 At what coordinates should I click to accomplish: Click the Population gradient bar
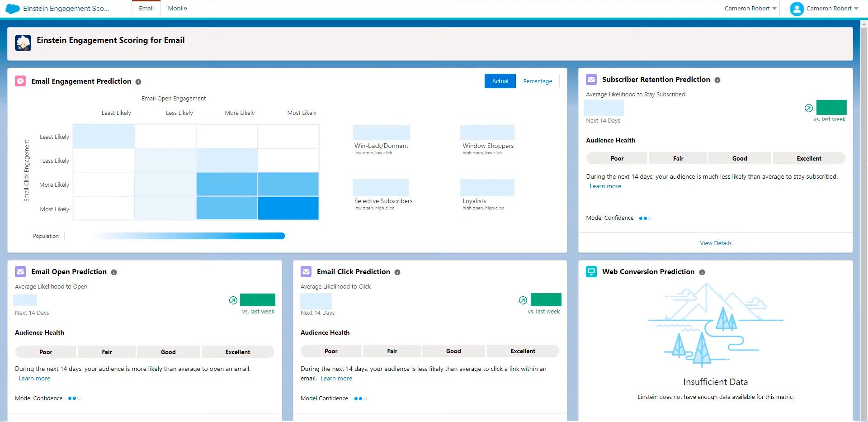[x=189, y=236]
